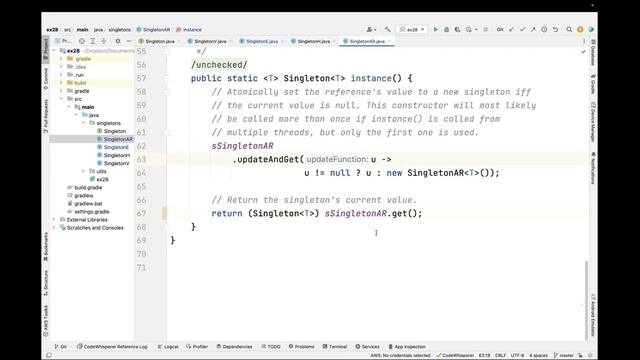640x360 pixels.
Task: Open the Project view selector dropdown
Action: tap(63, 41)
